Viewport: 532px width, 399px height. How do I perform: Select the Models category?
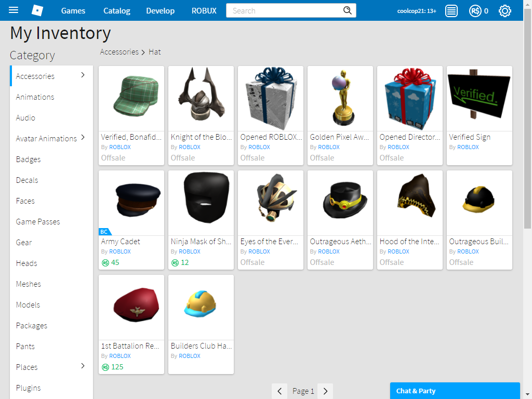(x=51, y=304)
